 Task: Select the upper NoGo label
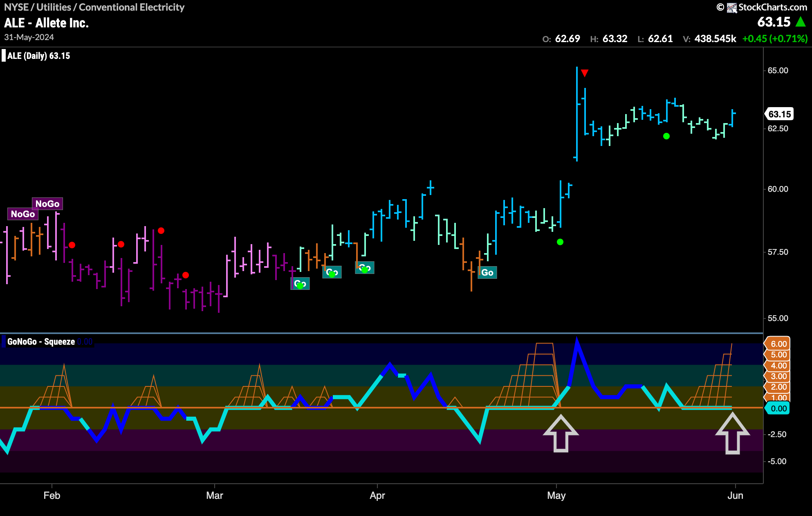47,204
